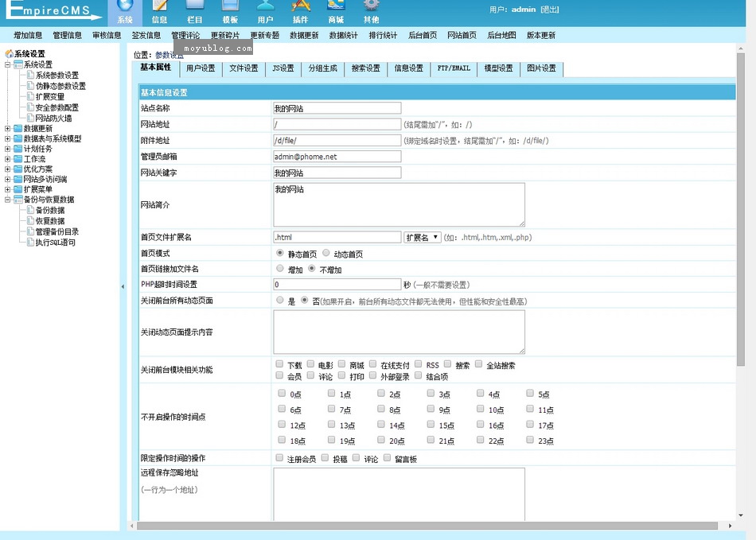Expand the 网站多访问端 tree node
The width and height of the screenshot is (756, 540).
[x=7, y=179]
